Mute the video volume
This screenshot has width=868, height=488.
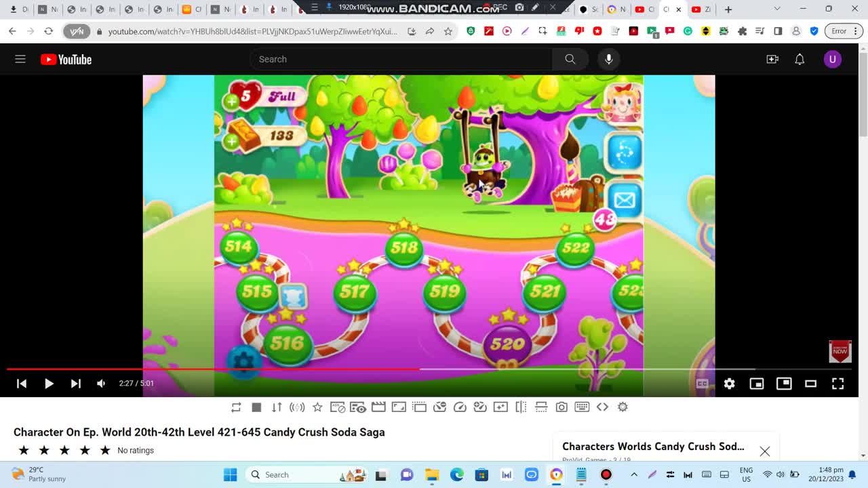point(101,384)
